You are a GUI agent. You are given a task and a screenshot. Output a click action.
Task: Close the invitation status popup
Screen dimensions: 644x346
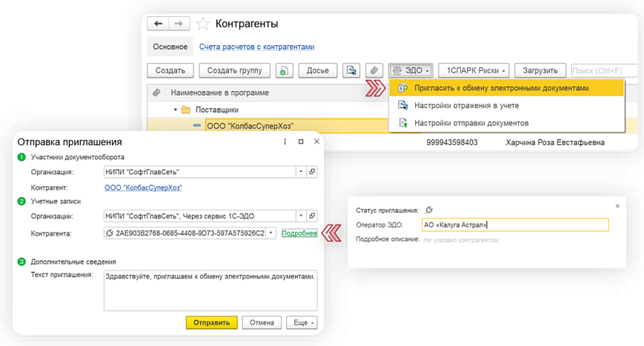click(617, 206)
